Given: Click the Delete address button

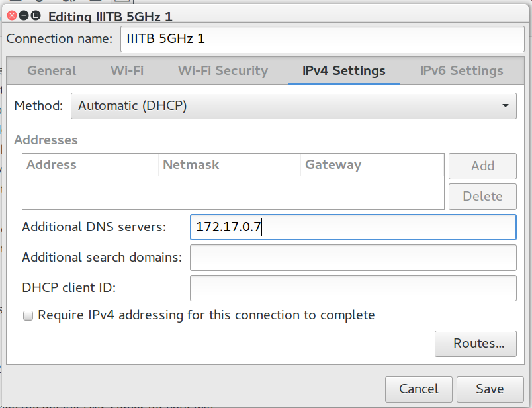Looking at the screenshot, I should pyautogui.click(x=482, y=197).
